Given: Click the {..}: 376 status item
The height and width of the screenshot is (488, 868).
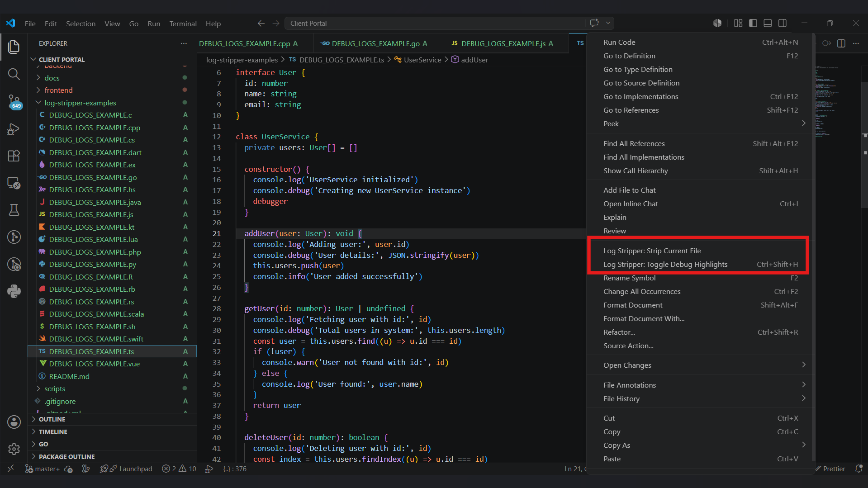Looking at the screenshot, I should [235, 469].
